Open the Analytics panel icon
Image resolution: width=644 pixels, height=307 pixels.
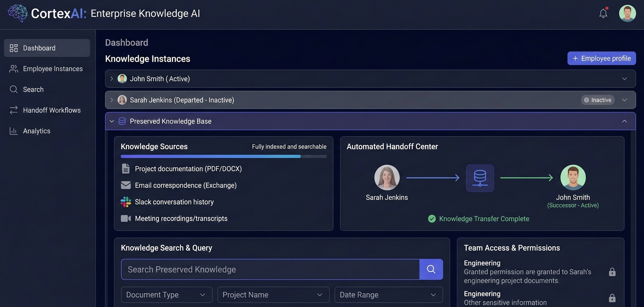click(14, 131)
